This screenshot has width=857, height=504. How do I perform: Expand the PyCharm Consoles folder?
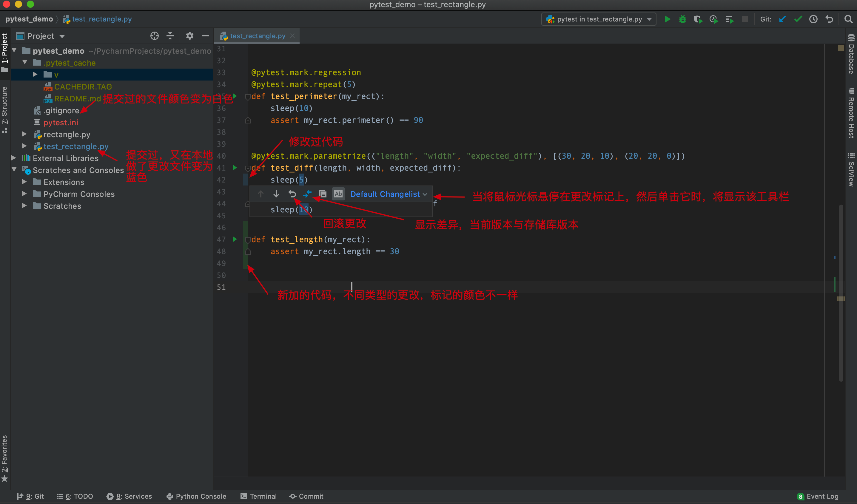(24, 194)
